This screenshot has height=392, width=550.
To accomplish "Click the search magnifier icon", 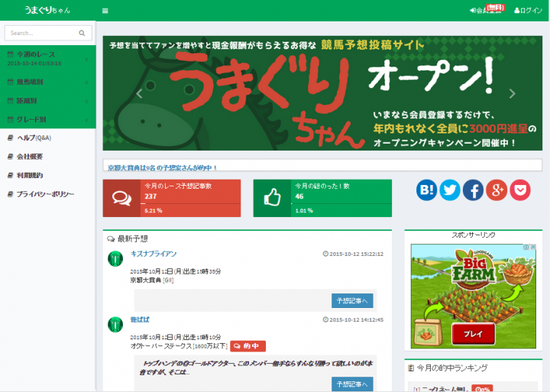I will coord(82,33).
